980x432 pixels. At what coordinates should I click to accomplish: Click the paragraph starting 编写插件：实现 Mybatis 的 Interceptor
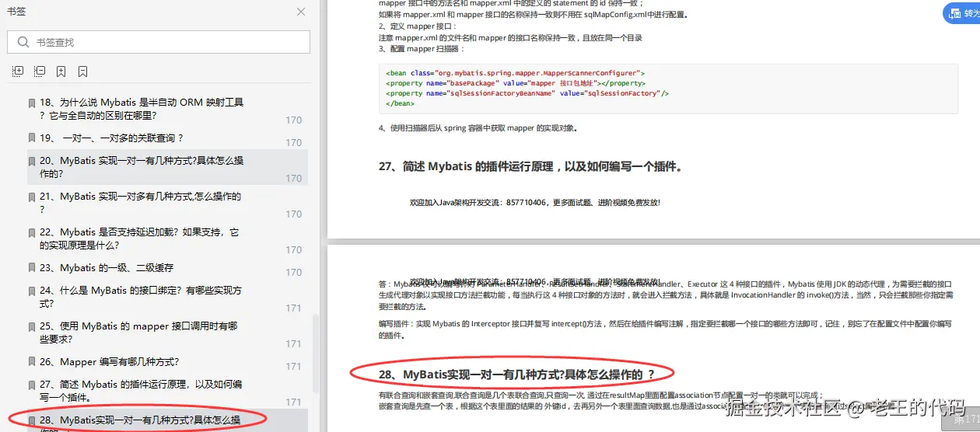point(665,329)
